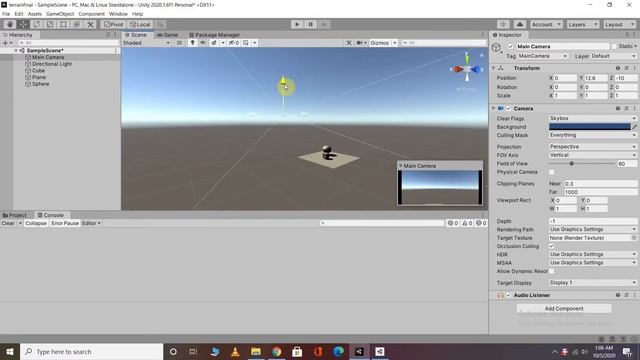Select the Rect tool
The image size is (640, 360).
click(63, 24)
